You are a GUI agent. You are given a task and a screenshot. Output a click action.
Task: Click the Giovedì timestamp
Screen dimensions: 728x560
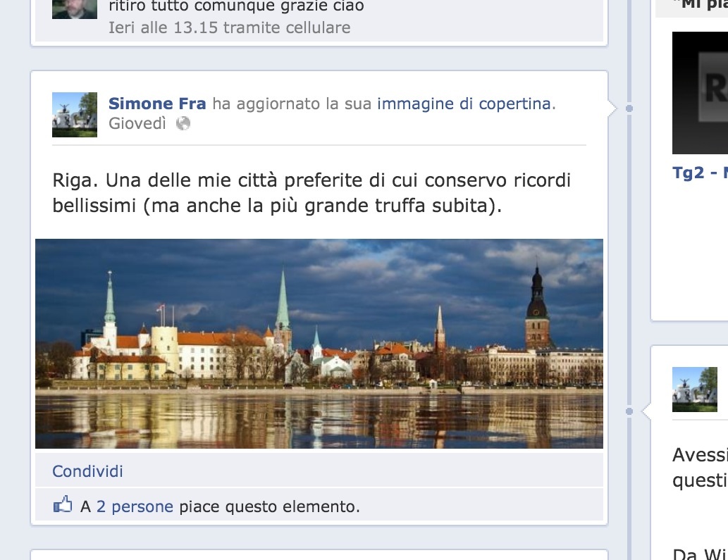[137, 123]
